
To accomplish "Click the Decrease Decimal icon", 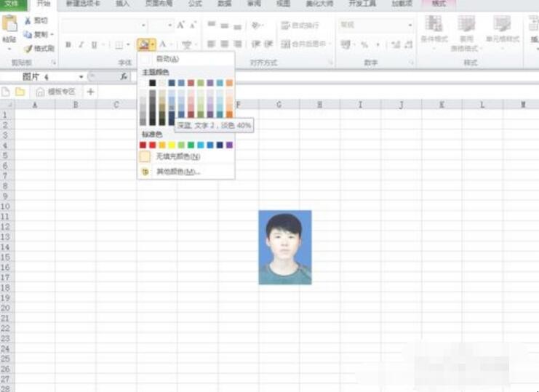I will (x=408, y=44).
